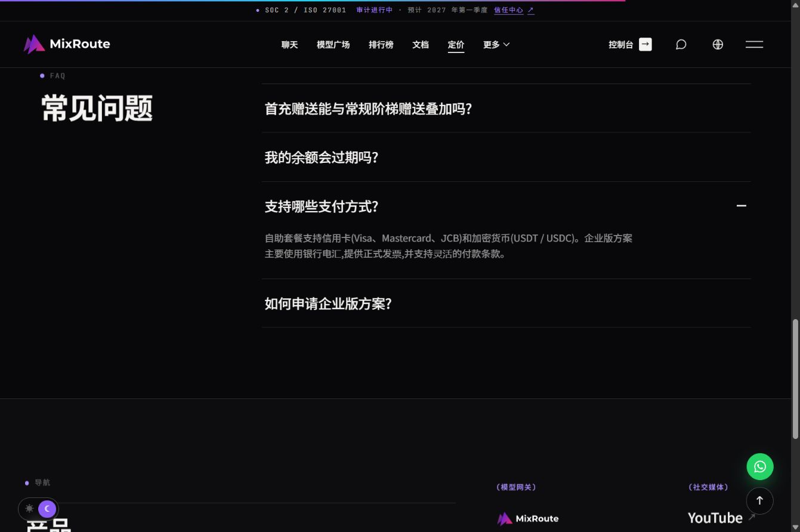Click the MixRoute logo in header

click(x=67, y=44)
